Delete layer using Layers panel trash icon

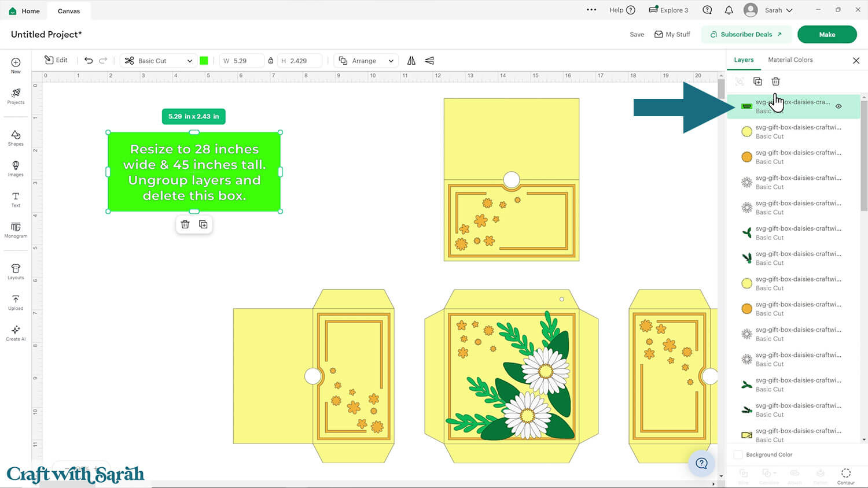(x=775, y=82)
